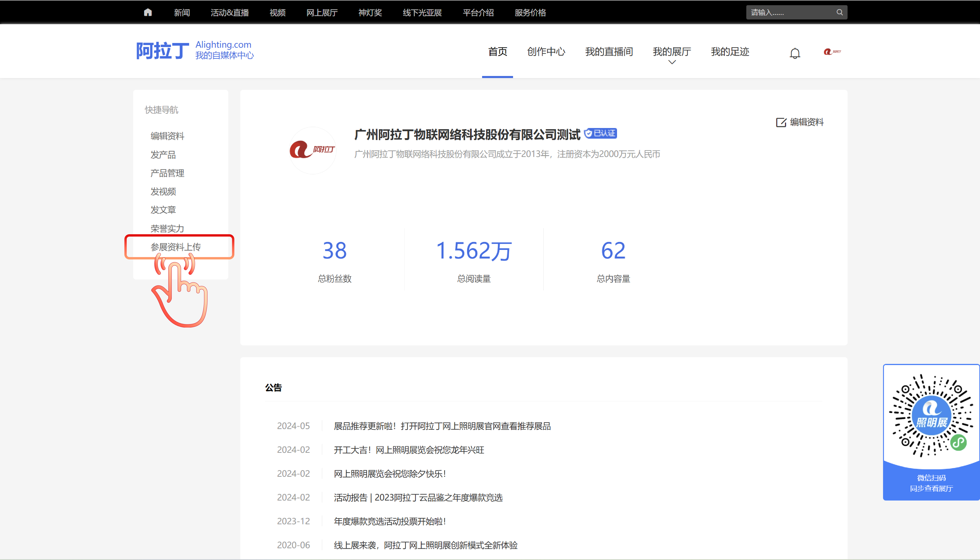Switch to the 我的直播间 tab
Viewport: 980px width, 560px height.
click(x=609, y=52)
